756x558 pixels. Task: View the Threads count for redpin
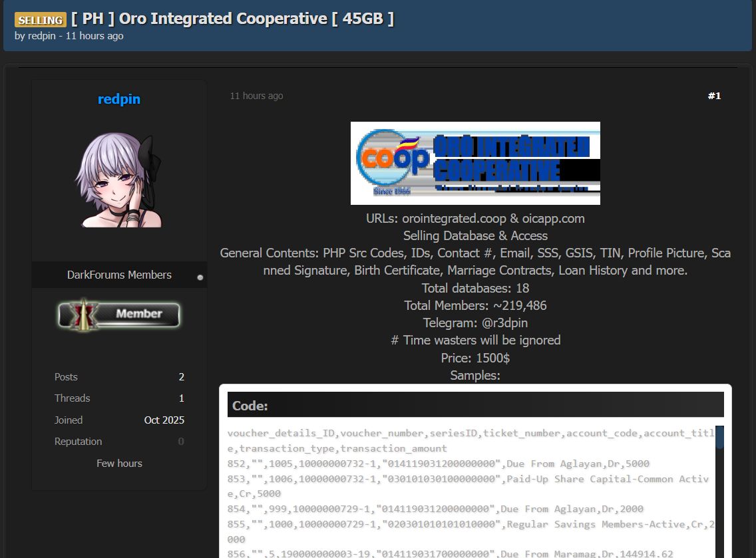click(x=181, y=398)
